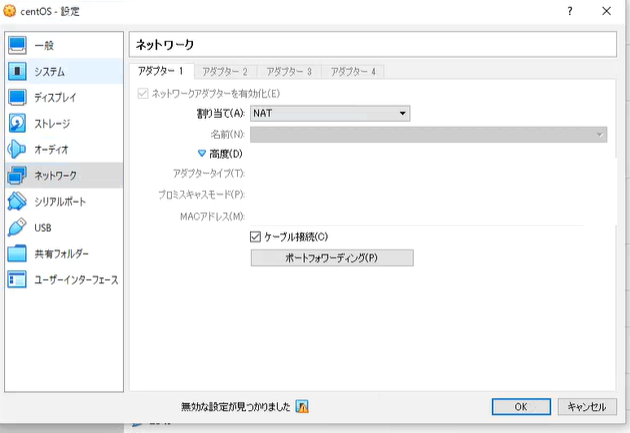Switch to アダプター 3 tab

[289, 72]
